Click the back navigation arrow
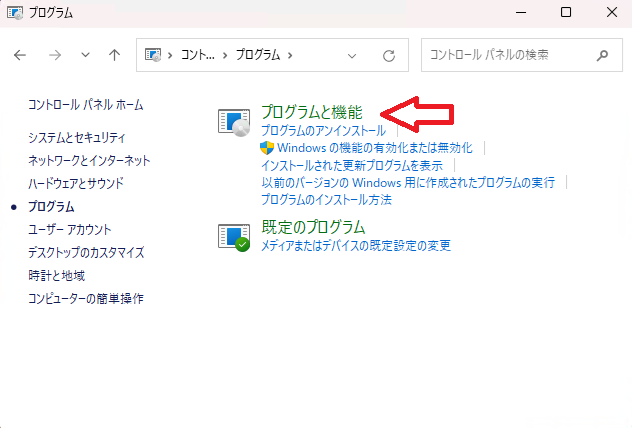 pos(21,55)
